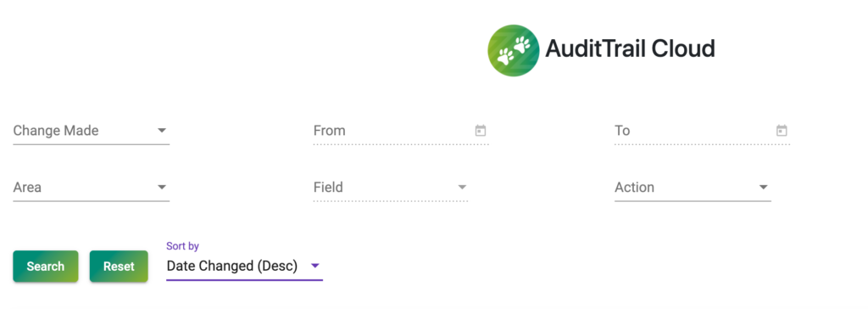The width and height of the screenshot is (868, 309).
Task: Open the Action select box
Action: click(x=693, y=188)
